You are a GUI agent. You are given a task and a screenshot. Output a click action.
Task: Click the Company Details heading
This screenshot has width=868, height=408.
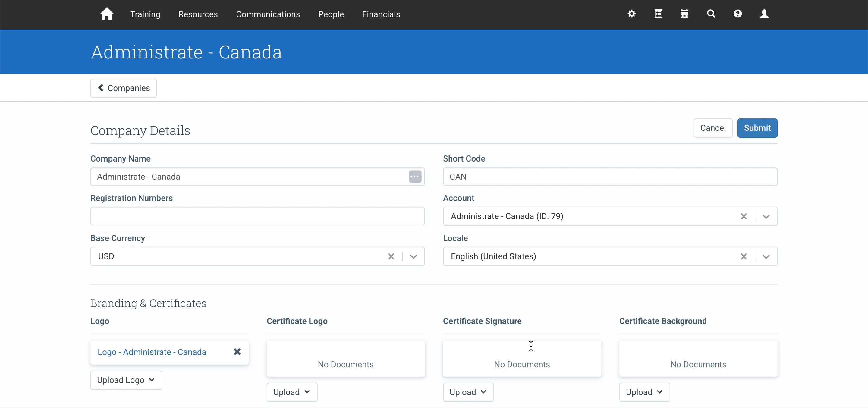tap(140, 131)
